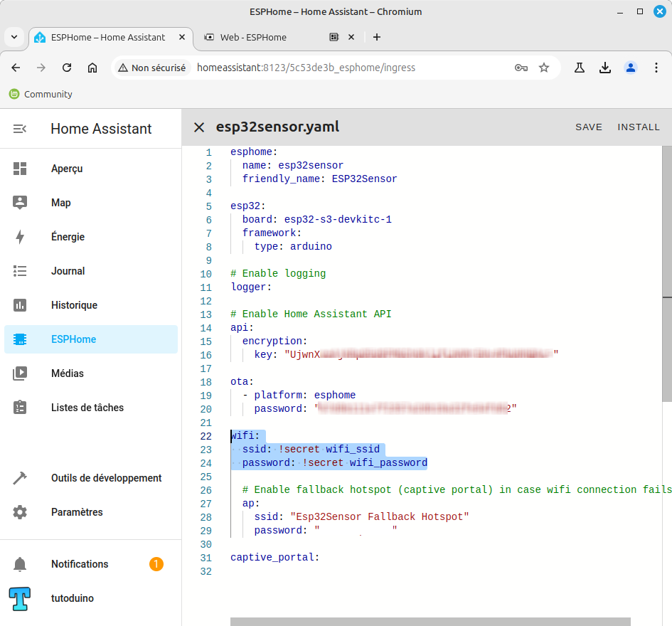The height and width of the screenshot is (626, 672).
Task: Open the Énergie lightning bolt icon
Action: [x=20, y=237]
